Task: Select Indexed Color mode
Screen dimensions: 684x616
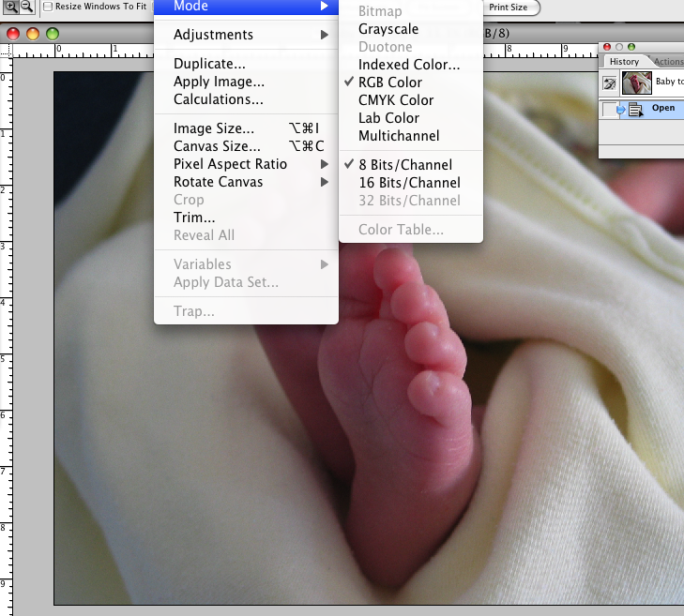Action: [409, 65]
